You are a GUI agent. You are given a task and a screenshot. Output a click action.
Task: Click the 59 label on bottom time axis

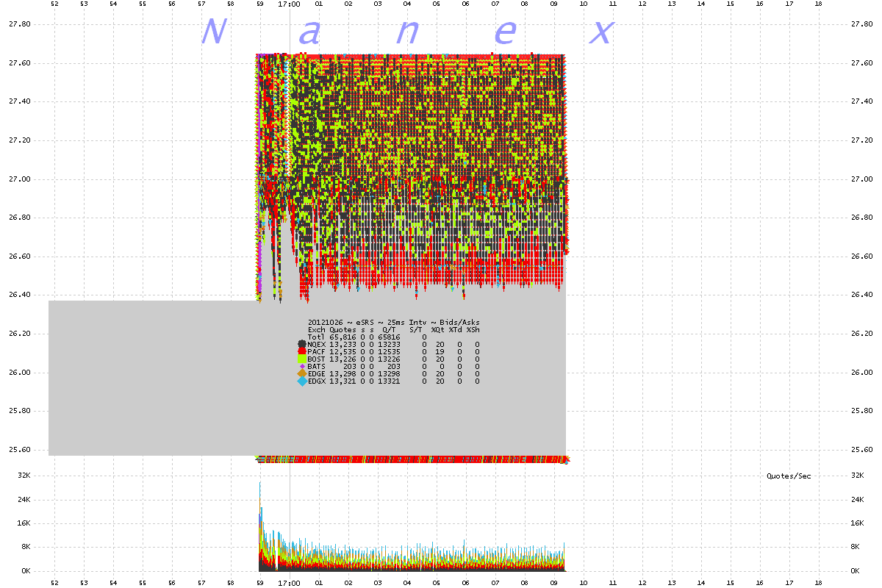coord(259,583)
